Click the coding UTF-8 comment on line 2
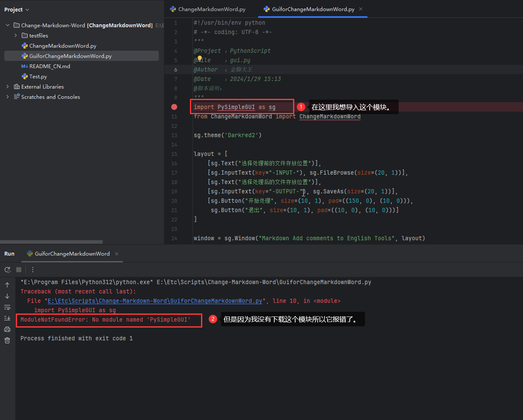 pyautogui.click(x=233, y=32)
